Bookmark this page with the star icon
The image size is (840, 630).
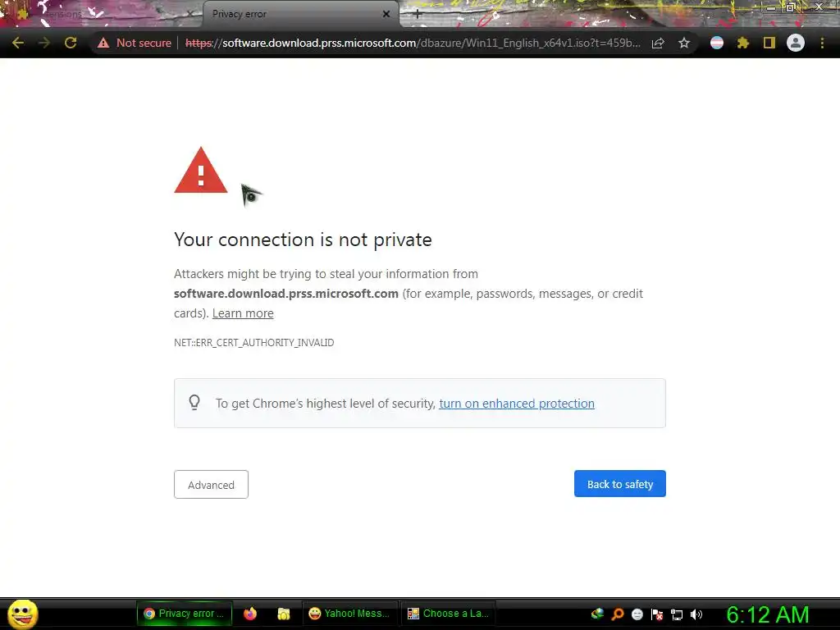[684, 43]
